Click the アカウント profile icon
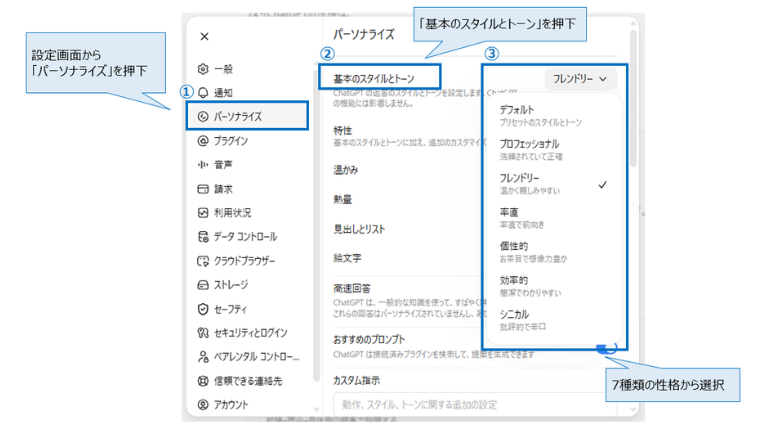This screenshot has width=760, height=428. point(203,405)
